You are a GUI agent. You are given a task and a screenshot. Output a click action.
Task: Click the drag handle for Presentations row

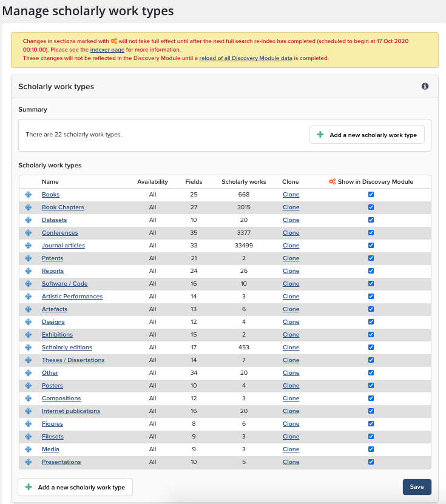point(28,462)
